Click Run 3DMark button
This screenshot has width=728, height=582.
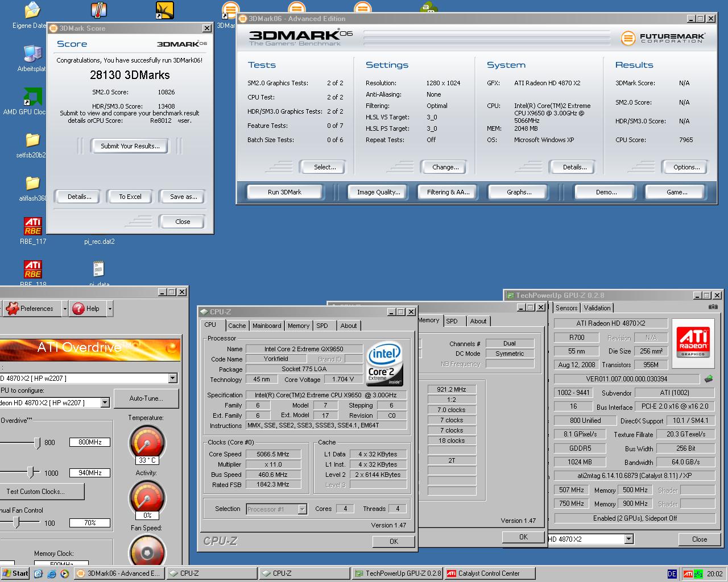click(284, 192)
